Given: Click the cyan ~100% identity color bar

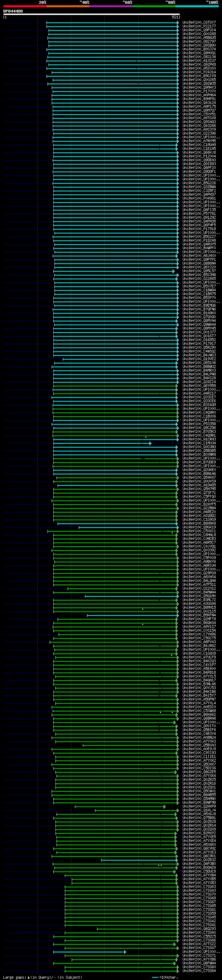Looking at the screenshot, I should point(197,6).
